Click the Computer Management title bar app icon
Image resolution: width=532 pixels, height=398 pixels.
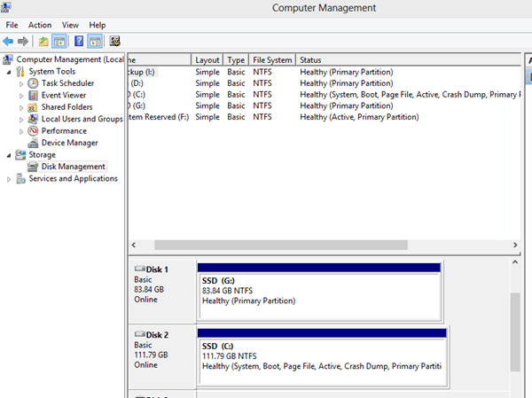click(5, 7)
